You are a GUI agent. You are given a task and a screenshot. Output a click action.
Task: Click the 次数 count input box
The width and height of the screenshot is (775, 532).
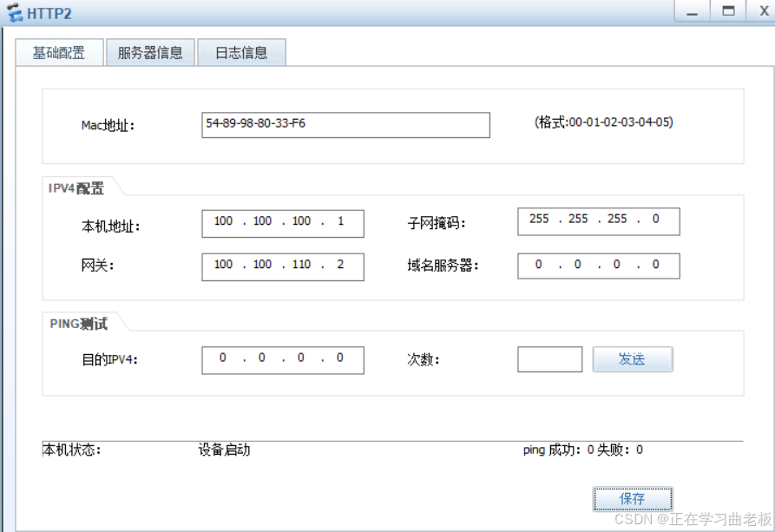(549, 359)
